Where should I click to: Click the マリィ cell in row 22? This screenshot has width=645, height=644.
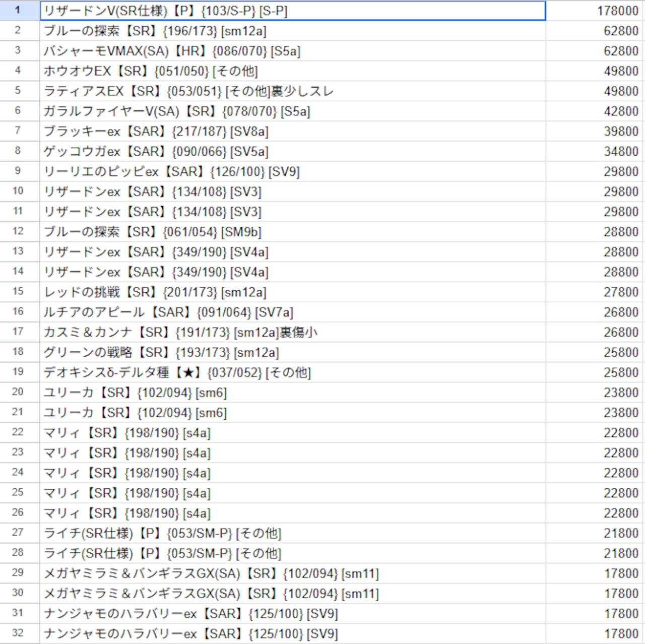click(293, 433)
